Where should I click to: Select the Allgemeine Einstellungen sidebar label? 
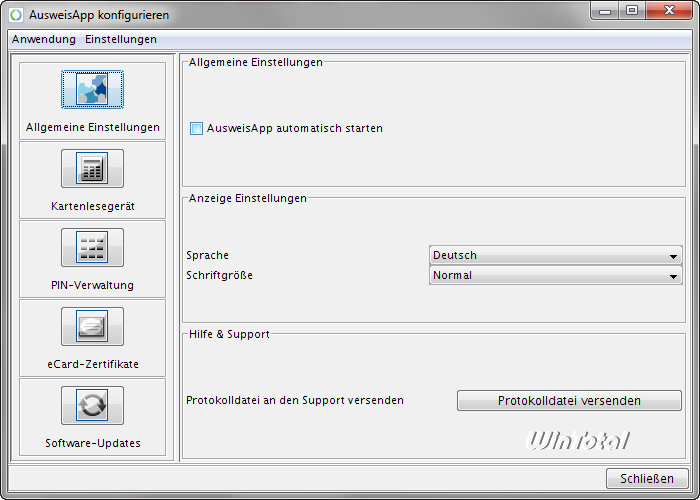point(92,127)
